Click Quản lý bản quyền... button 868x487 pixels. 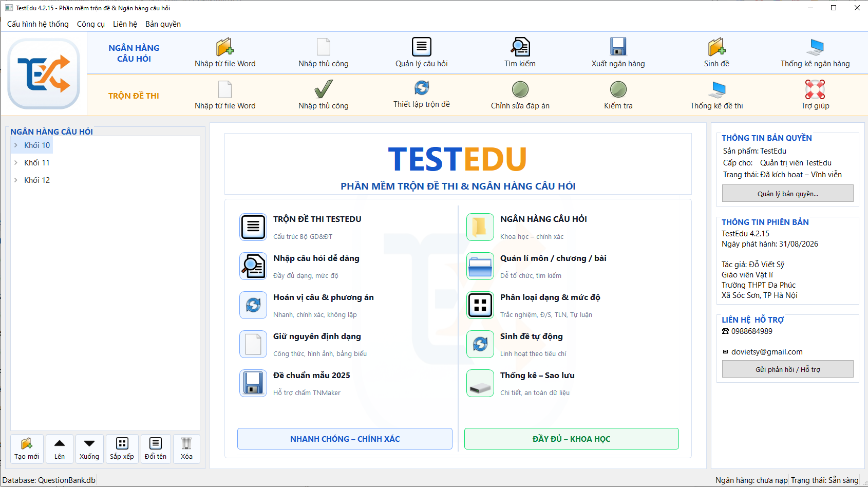click(788, 194)
